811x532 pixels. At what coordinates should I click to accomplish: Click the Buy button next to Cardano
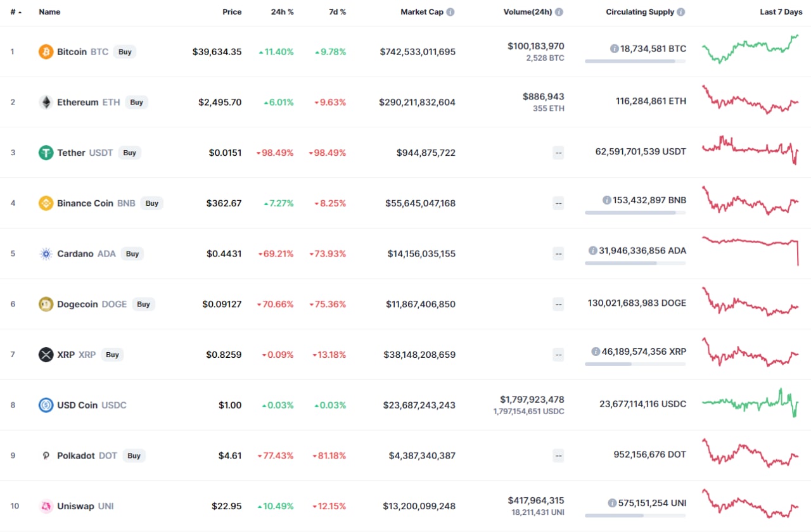132,254
